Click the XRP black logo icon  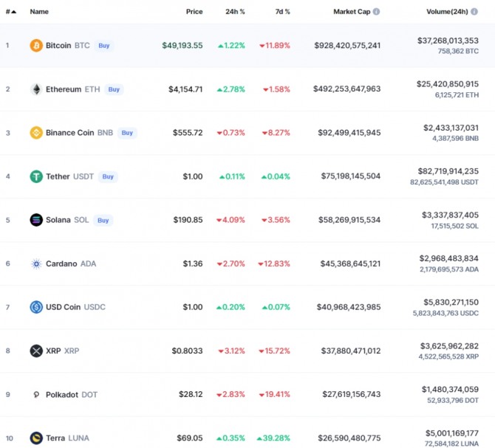36,351
